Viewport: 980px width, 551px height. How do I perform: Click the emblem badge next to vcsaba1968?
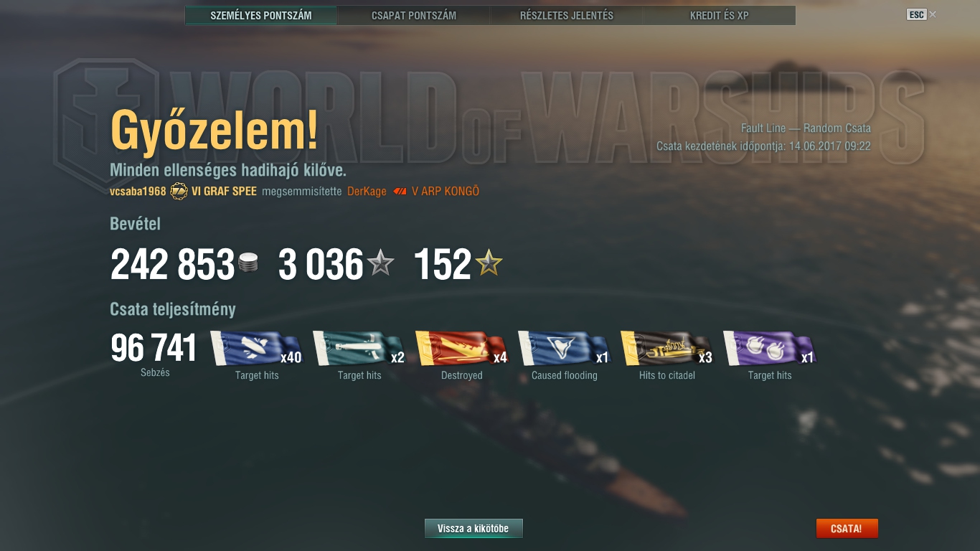[x=179, y=192]
